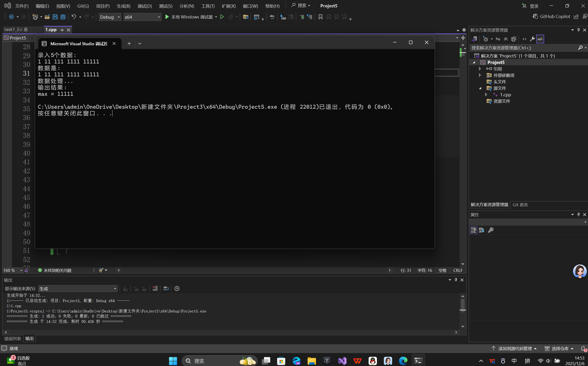The height and width of the screenshot is (366, 588).
Task: Click the Toggle Bookmark toolbar icon
Action: (320, 17)
